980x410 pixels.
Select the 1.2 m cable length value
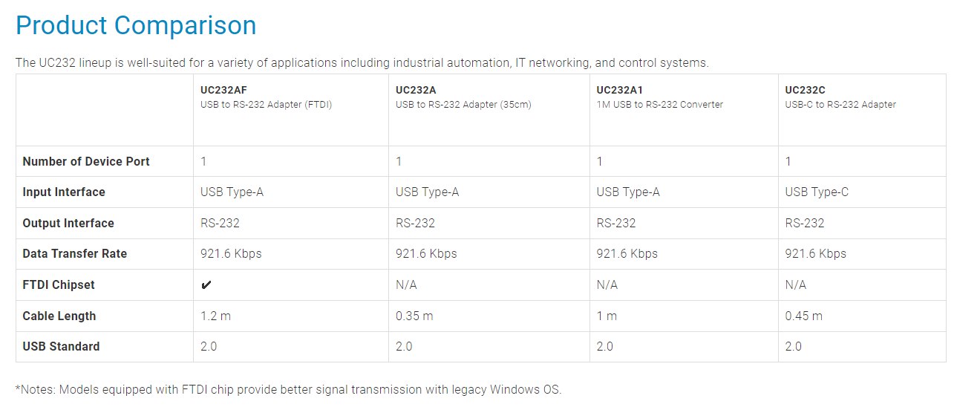click(215, 316)
